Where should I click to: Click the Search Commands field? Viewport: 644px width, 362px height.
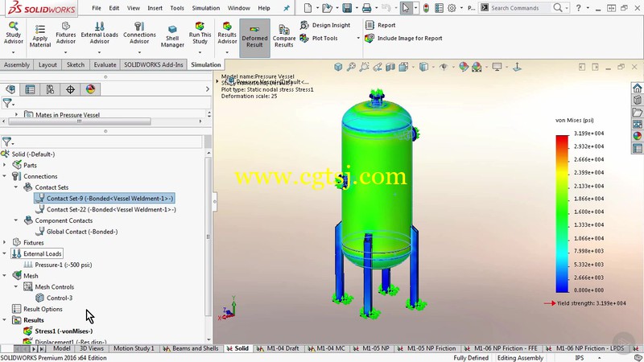click(x=520, y=8)
